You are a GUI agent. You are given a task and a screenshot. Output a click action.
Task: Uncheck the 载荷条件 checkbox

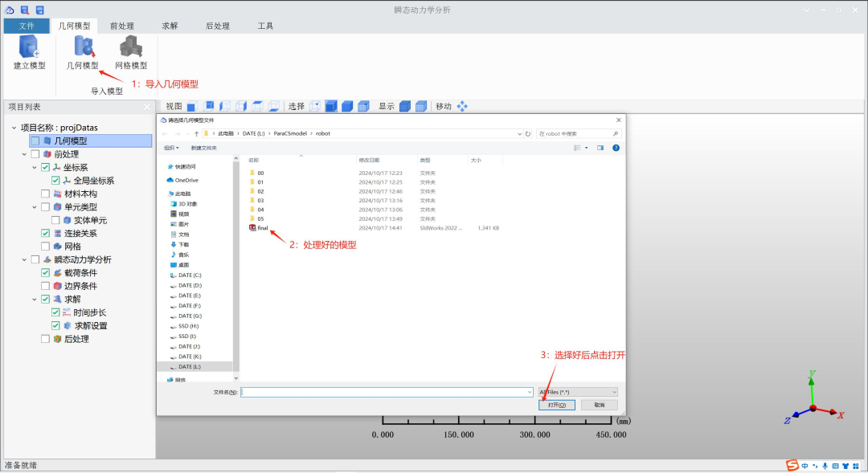[45, 273]
